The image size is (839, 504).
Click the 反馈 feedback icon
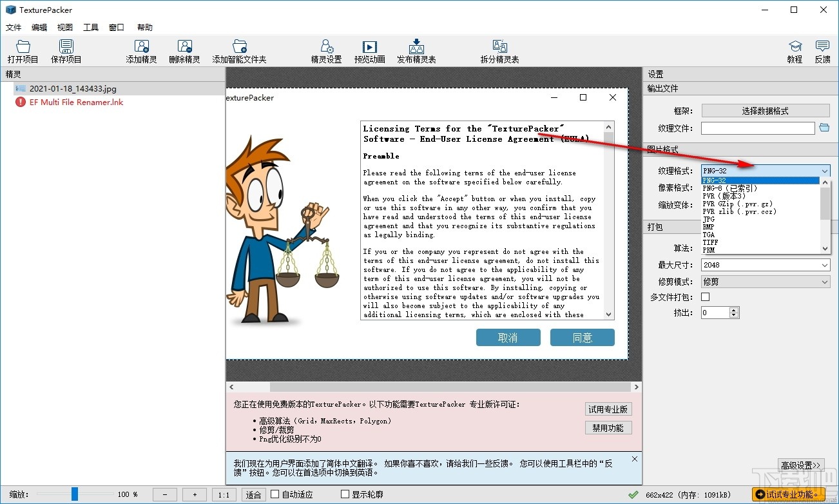click(822, 52)
